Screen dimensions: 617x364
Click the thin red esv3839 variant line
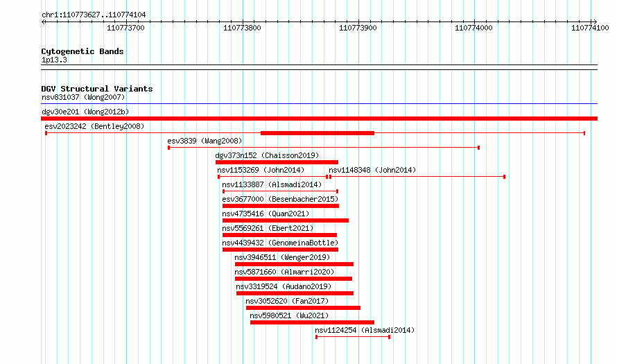[x=324, y=148]
